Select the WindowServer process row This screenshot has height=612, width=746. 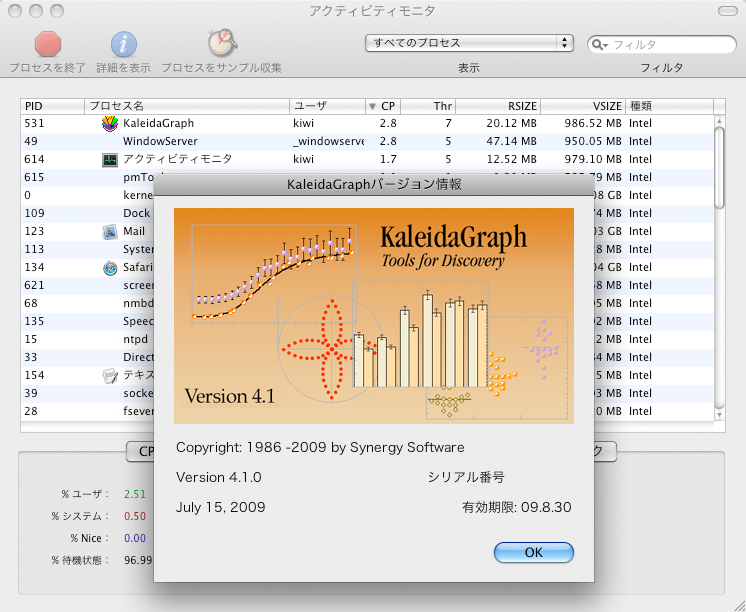point(367,141)
